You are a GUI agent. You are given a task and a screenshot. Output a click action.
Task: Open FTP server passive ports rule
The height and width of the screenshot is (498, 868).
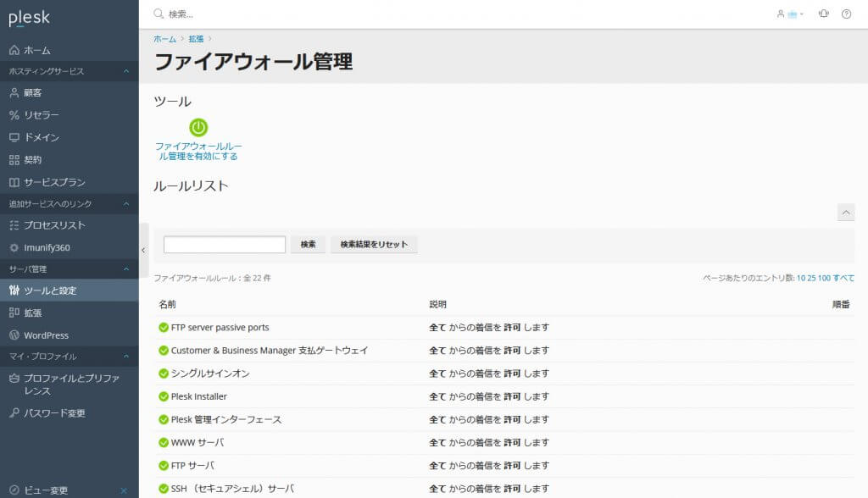coord(220,328)
